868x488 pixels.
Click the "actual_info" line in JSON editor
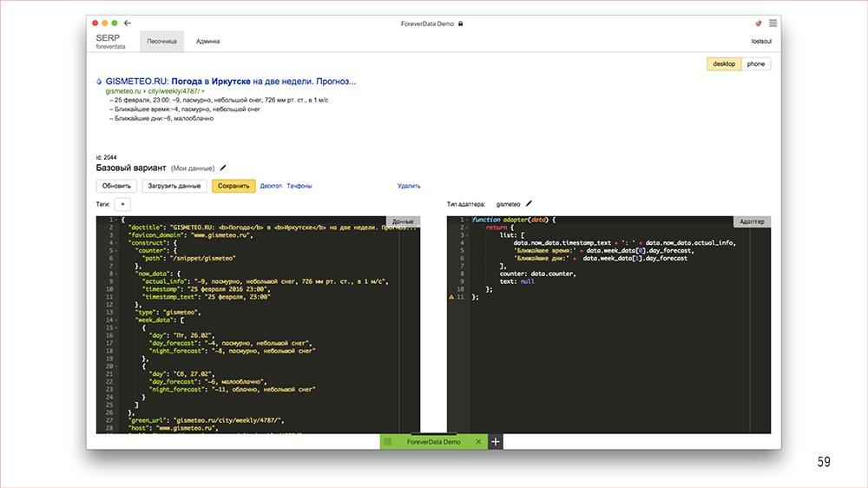pyautogui.click(x=265, y=281)
